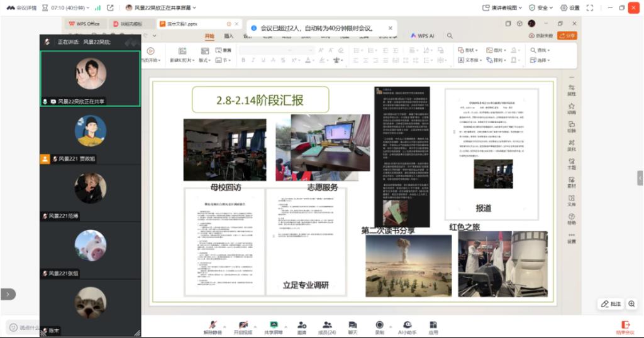Click the annotate button
Image resolution: width=644 pixels, height=338 pixels.
pos(611,304)
